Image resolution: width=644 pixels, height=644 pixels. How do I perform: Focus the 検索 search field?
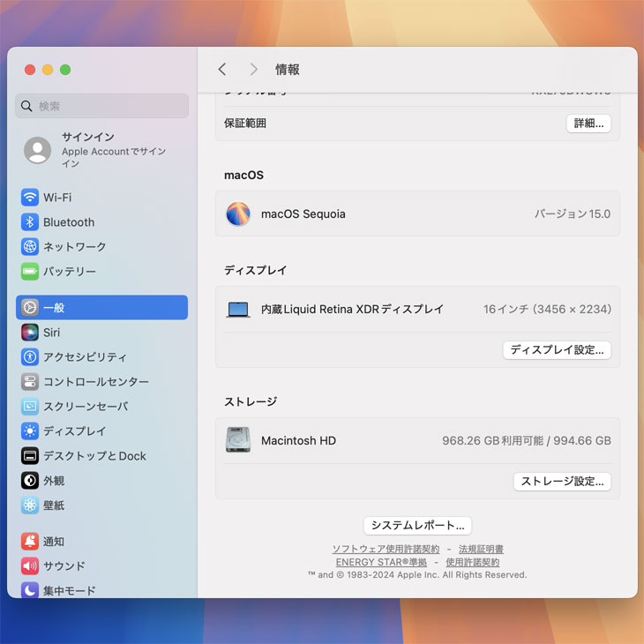[x=101, y=106]
